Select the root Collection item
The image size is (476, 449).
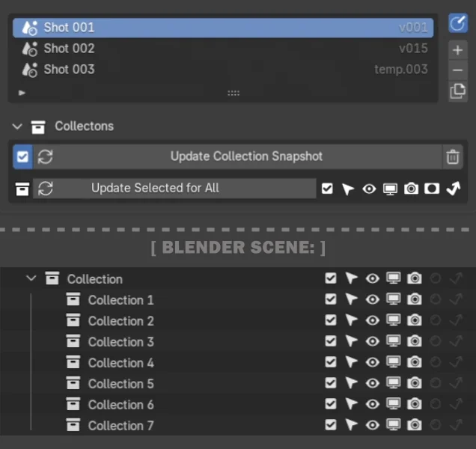coord(95,279)
